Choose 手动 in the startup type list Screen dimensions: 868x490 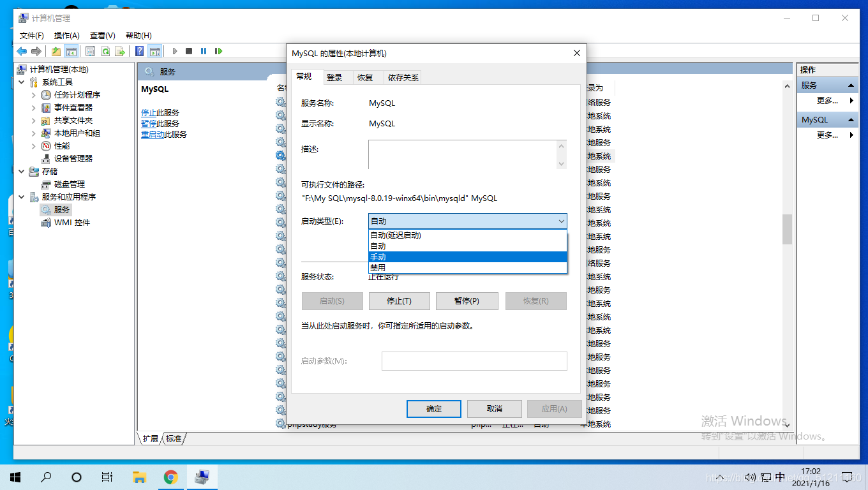click(x=467, y=256)
